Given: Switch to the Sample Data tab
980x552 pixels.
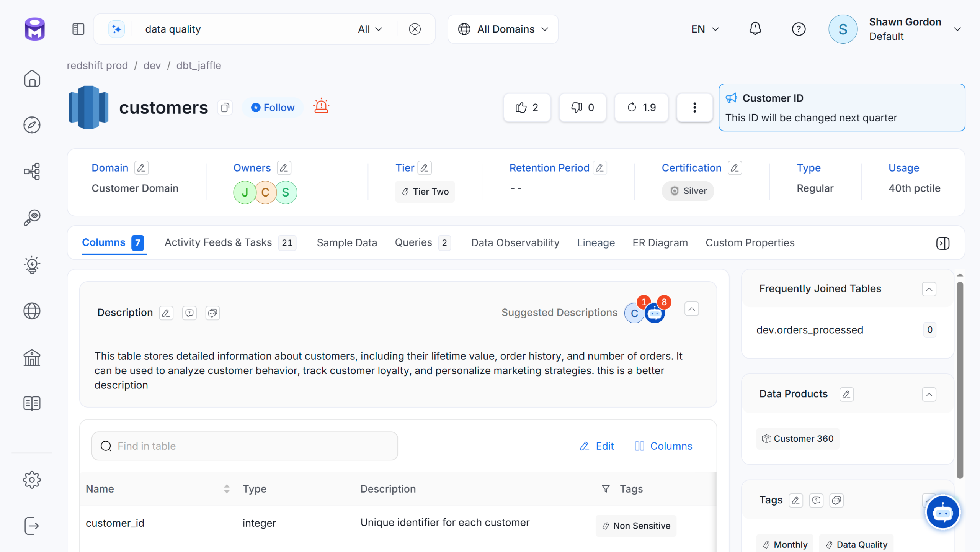Looking at the screenshot, I should tap(347, 243).
